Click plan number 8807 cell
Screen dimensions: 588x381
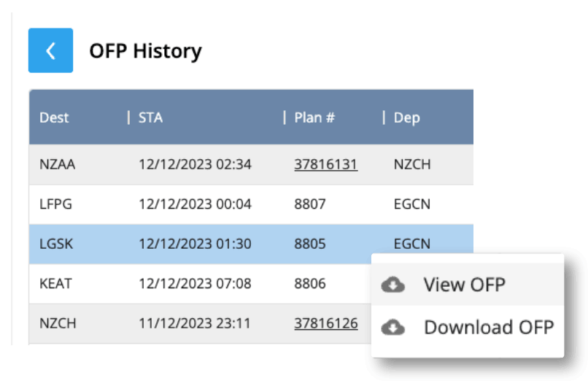point(309,204)
